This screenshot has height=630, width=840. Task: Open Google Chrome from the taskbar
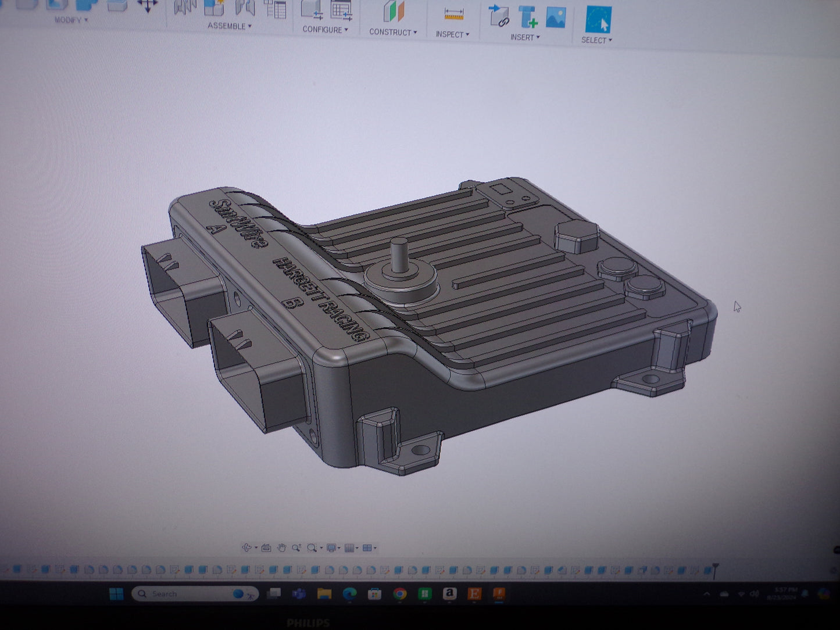click(x=399, y=593)
